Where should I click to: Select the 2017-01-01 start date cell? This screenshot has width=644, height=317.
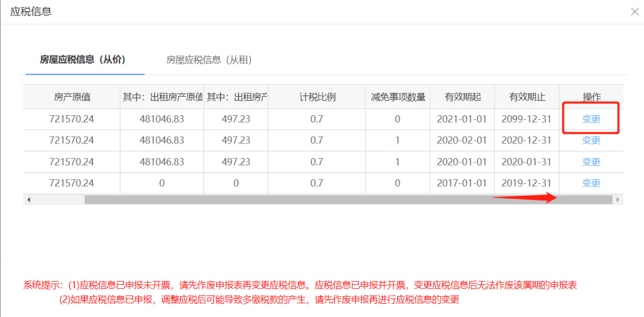coord(462,183)
